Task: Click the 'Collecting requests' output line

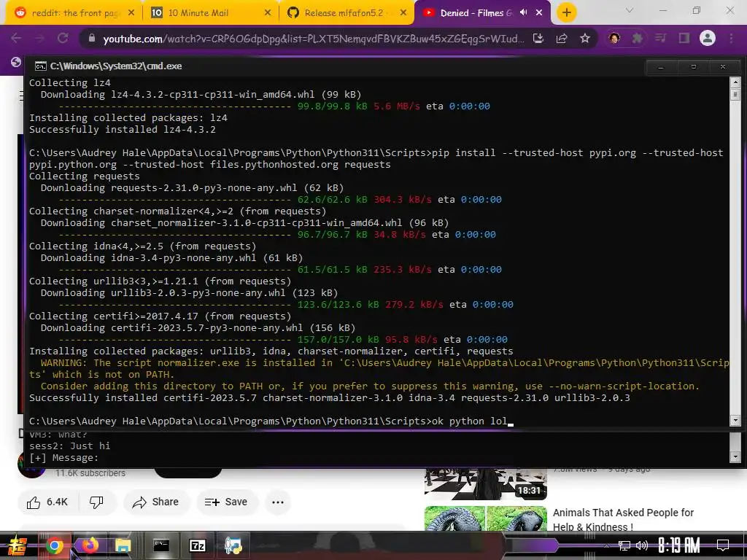Action: [85, 176]
